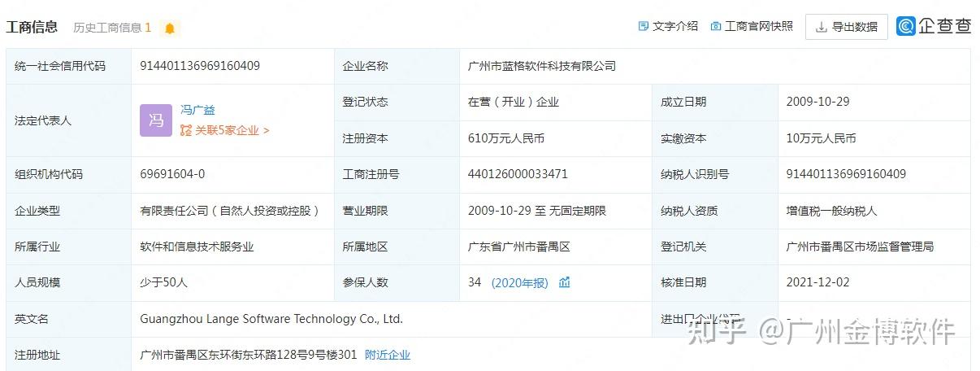
Task: Click approval date 2021-12-02
Action: click(x=817, y=282)
